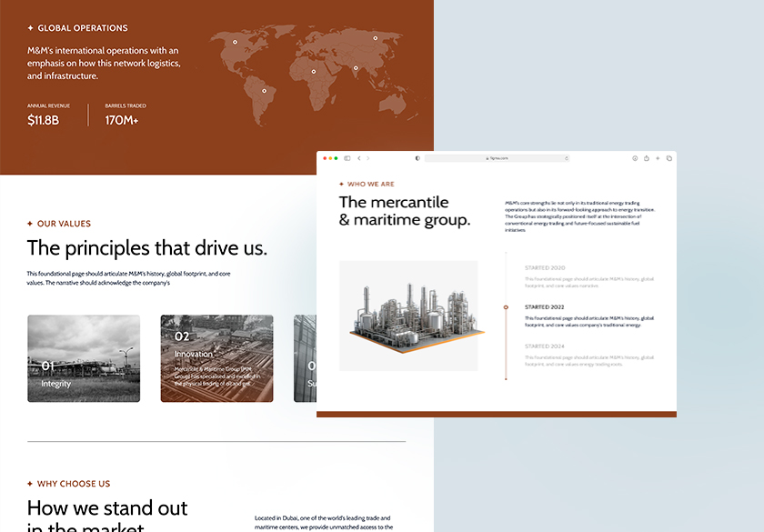
Task: Click the Why Choose Us label
Action: [73, 484]
